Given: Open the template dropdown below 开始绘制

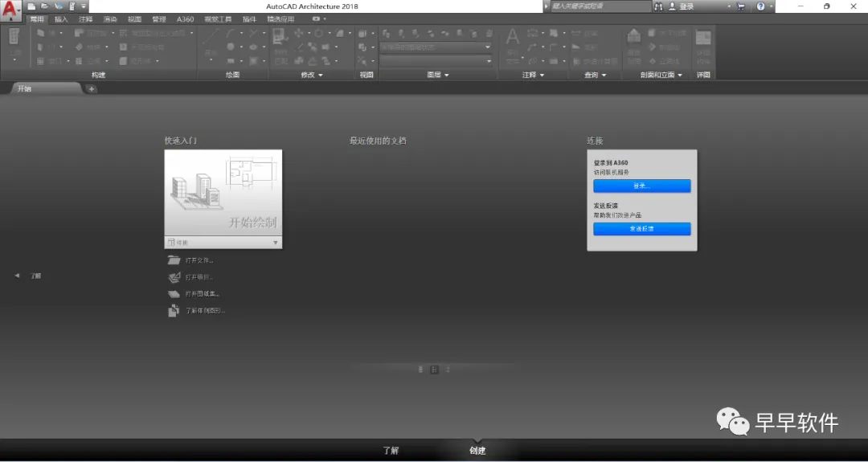Looking at the screenshot, I should click(223, 243).
